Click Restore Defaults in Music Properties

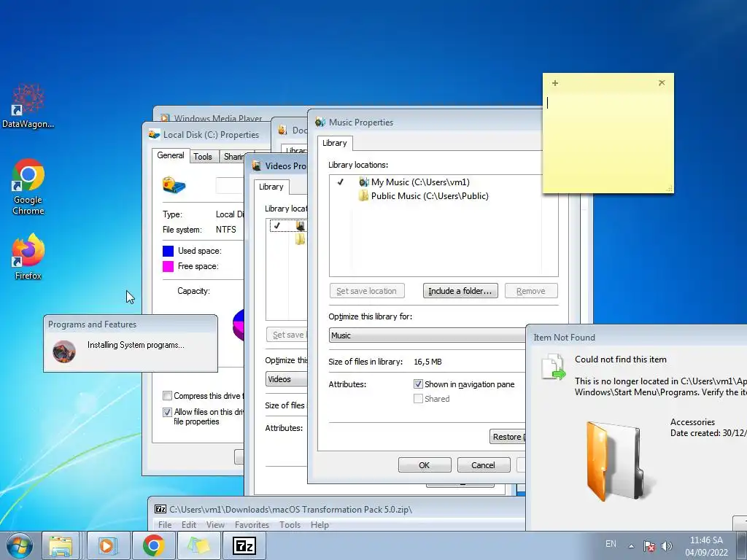508,437
